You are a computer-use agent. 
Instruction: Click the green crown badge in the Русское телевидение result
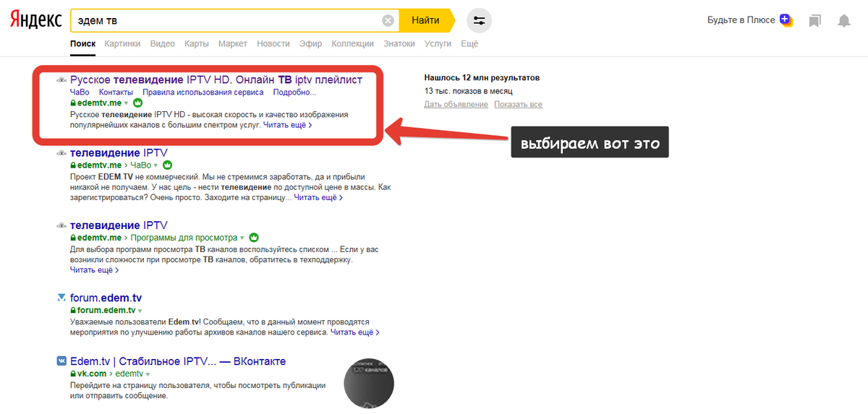139,103
